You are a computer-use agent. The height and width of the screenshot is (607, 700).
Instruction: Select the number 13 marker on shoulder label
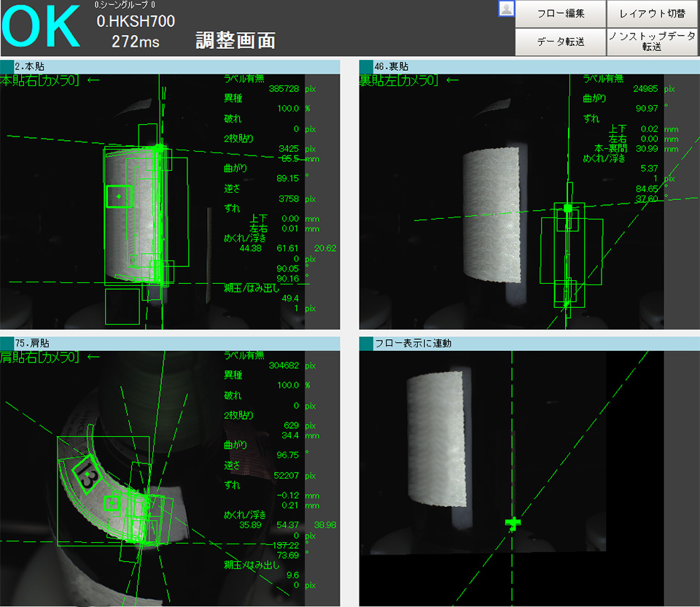click(x=87, y=476)
